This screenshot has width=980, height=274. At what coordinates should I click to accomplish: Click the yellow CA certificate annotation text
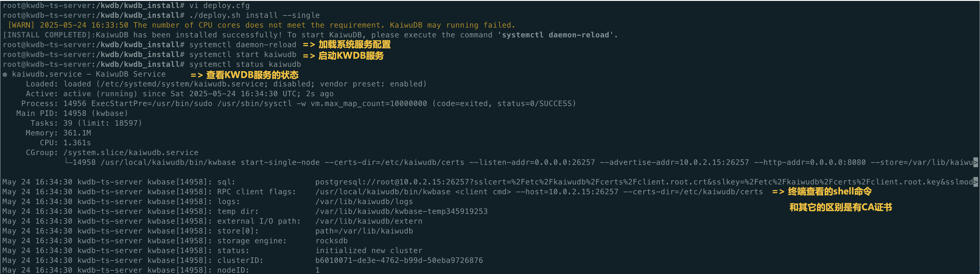click(841, 207)
